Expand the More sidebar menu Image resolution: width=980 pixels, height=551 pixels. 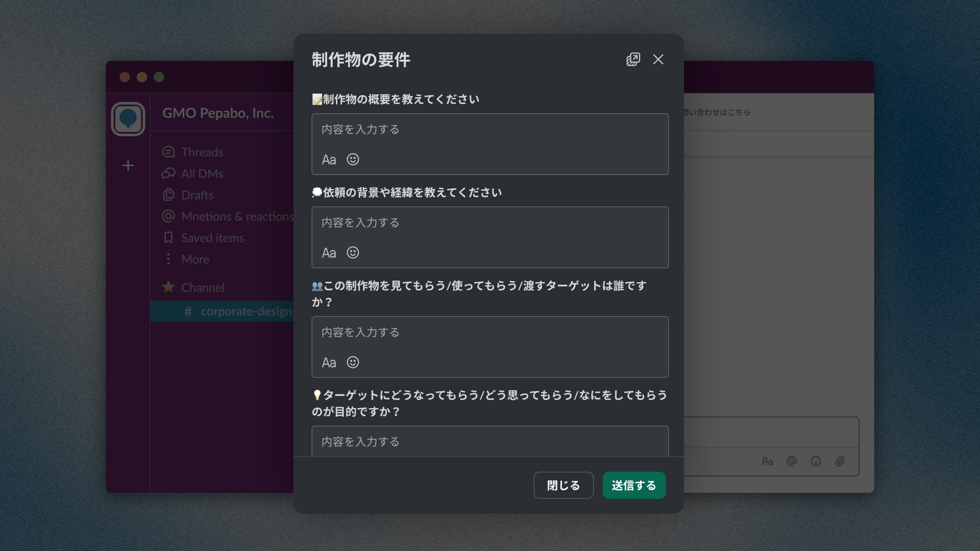pos(195,259)
